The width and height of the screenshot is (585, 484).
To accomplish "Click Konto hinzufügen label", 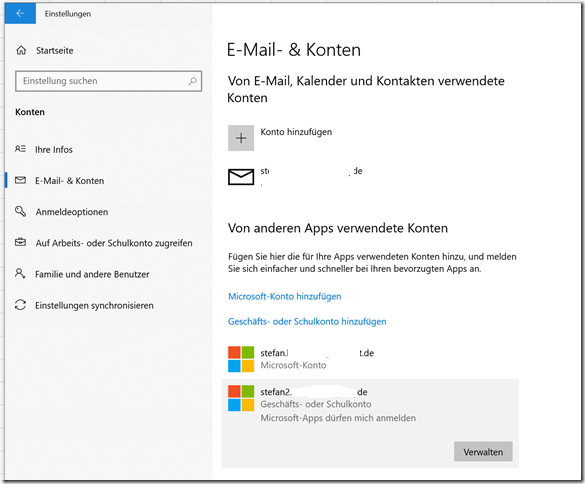I will tap(296, 132).
